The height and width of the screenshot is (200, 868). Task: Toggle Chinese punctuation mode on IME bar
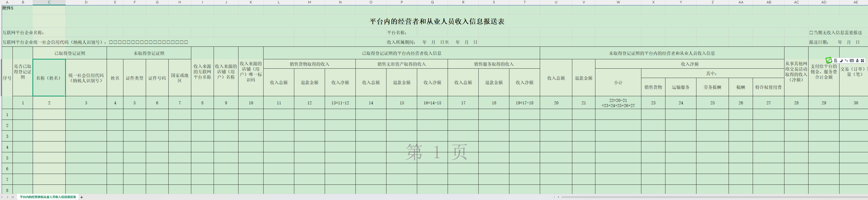coord(846,61)
